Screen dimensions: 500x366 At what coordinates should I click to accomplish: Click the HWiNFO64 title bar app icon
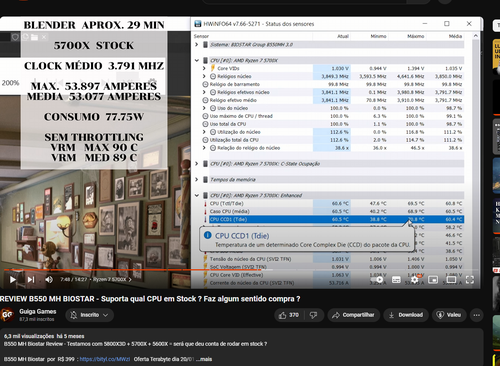(x=198, y=24)
